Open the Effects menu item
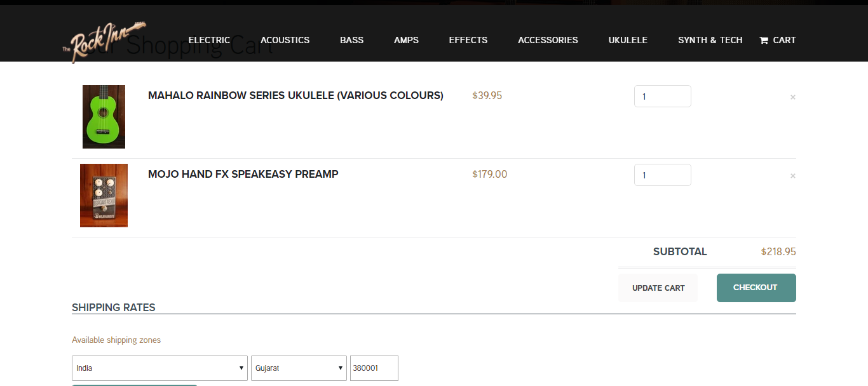868x386 pixels. 468,40
